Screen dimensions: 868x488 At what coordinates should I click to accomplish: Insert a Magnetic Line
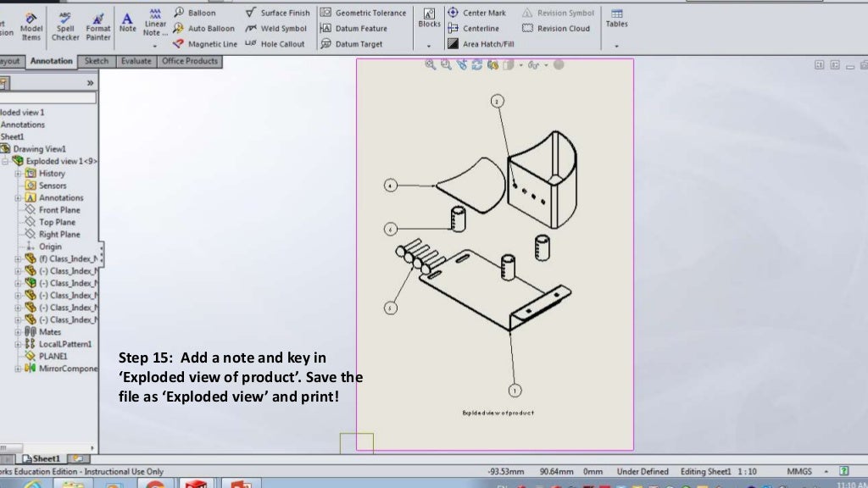[x=205, y=44]
